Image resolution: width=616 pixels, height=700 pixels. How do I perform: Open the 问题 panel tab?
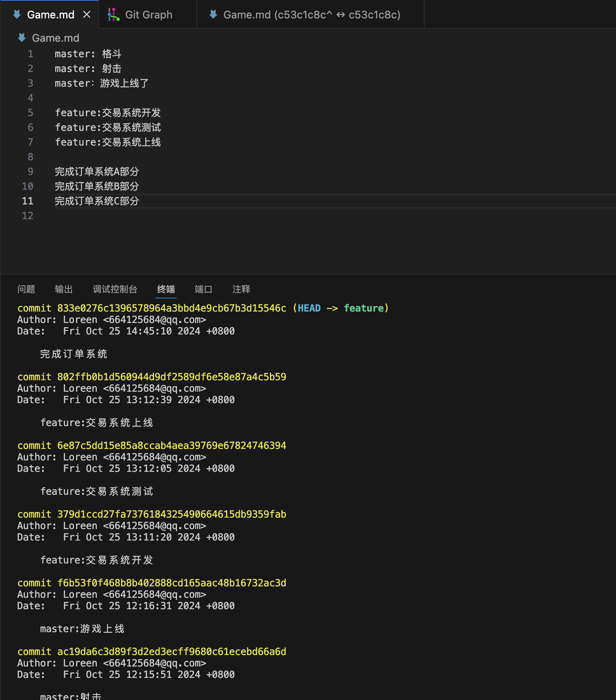click(x=26, y=289)
